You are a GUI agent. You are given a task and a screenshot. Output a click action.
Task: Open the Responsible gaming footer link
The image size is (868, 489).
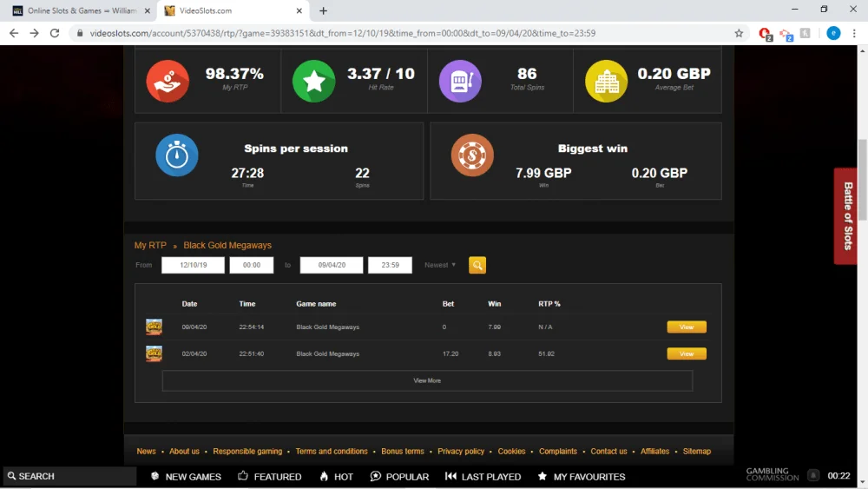pos(247,452)
